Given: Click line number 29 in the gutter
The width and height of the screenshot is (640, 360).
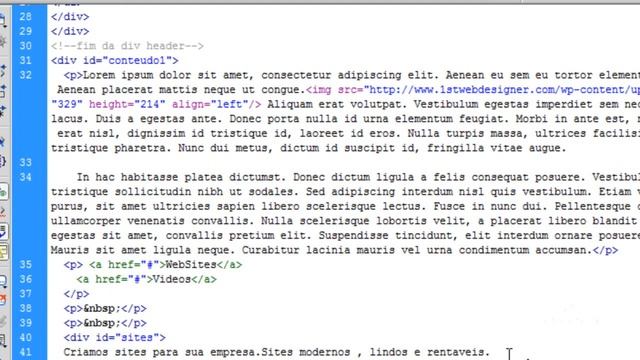Looking at the screenshot, I should click(x=25, y=31).
